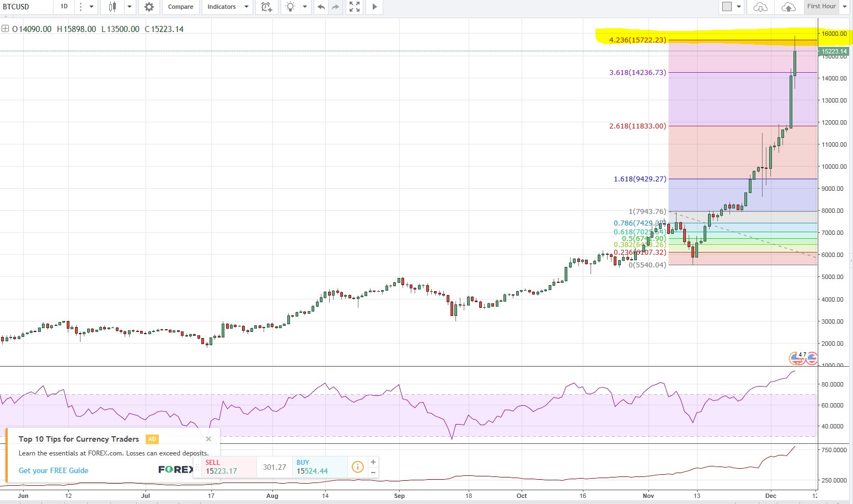Select the candlestick chart style icon

tap(112, 7)
